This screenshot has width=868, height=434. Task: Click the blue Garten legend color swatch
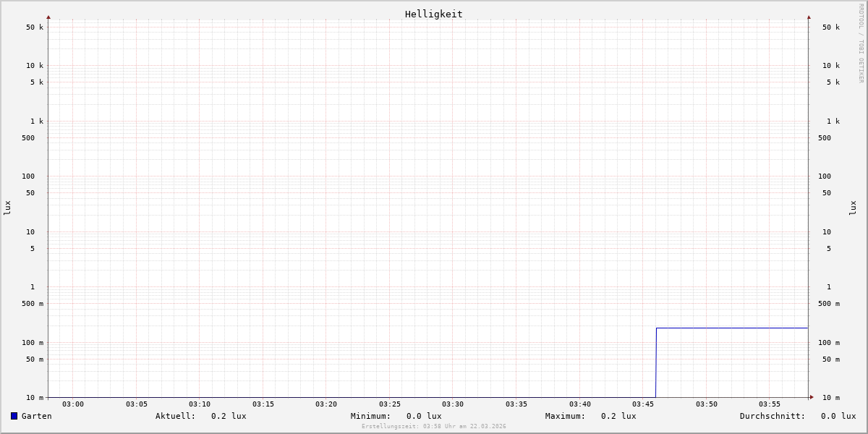coord(14,416)
